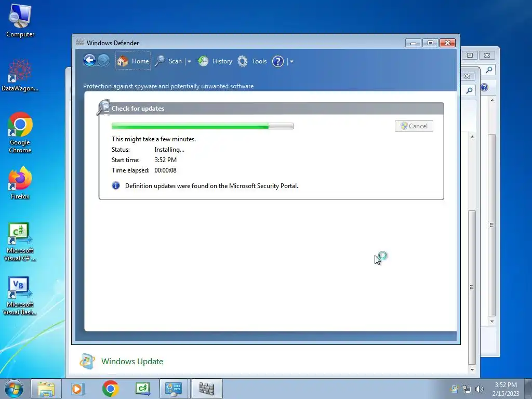Click the Check for updates magnifier icon
Image resolution: width=532 pixels, height=399 pixels.
click(x=103, y=107)
